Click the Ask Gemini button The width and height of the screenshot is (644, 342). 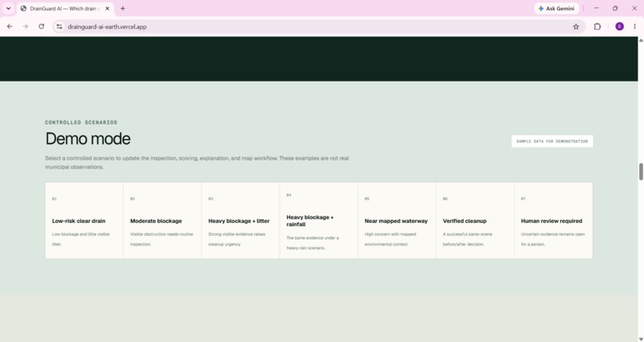pos(556,8)
